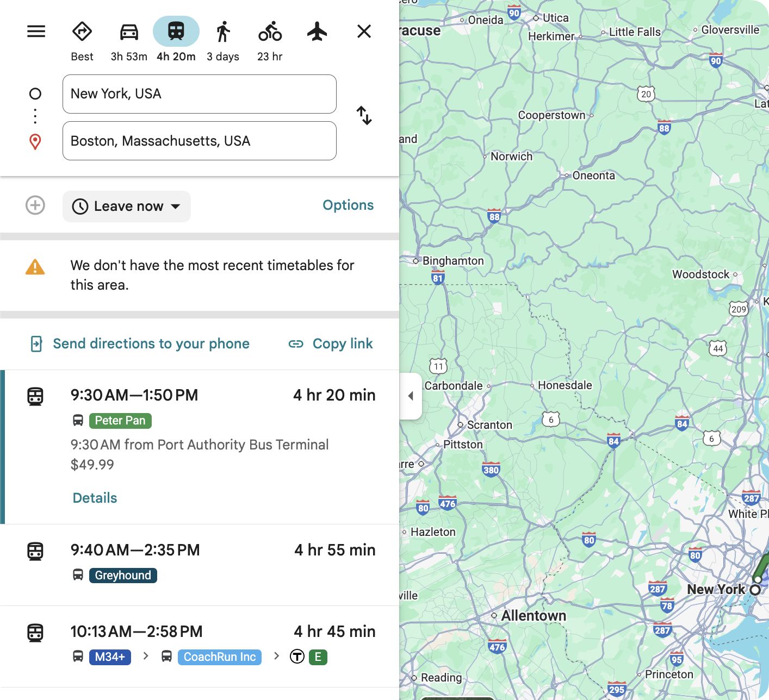Image resolution: width=769 pixels, height=700 pixels.
Task: Close the directions panel
Action: (x=364, y=32)
